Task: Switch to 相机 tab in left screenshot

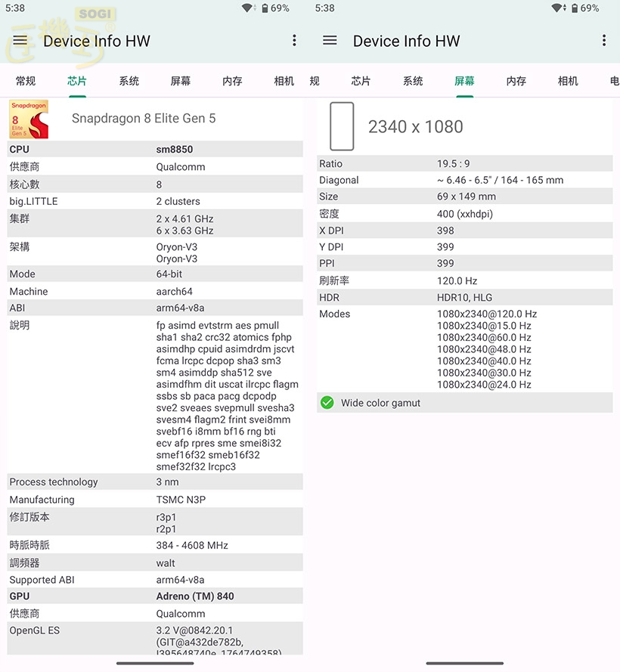Action: click(284, 81)
